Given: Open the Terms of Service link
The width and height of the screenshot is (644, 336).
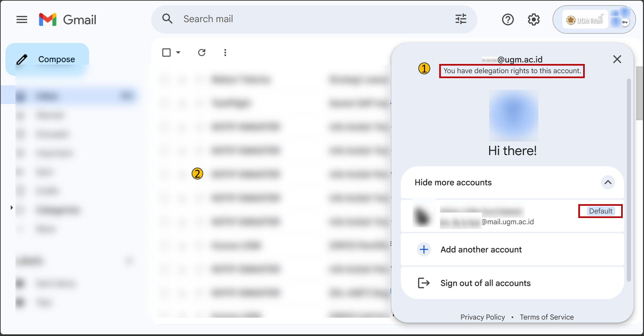Looking at the screenshot, I should tap(546, 317).
